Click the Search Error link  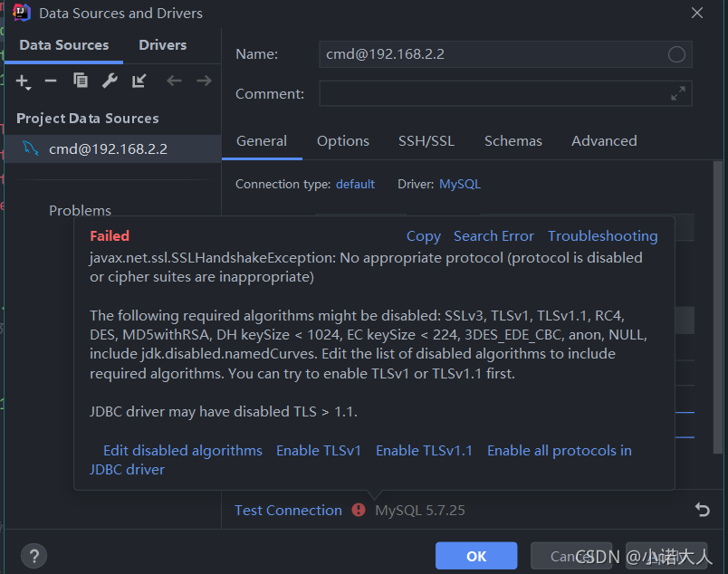click(x=493, y=236)
